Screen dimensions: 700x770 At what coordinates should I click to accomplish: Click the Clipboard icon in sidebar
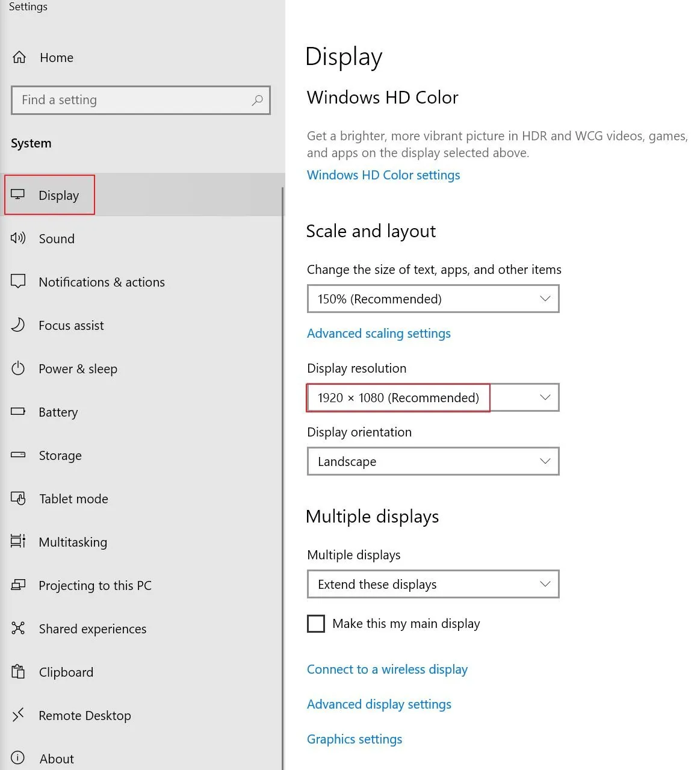(18, 672)
